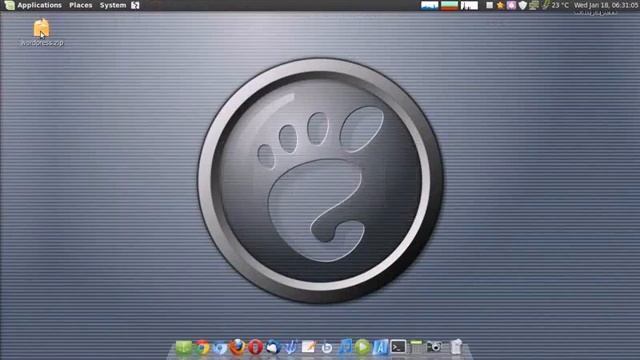This screenshot has width=640, height=360.
Task: Open the text editor notepad icon in the dock
Action: 309,347
